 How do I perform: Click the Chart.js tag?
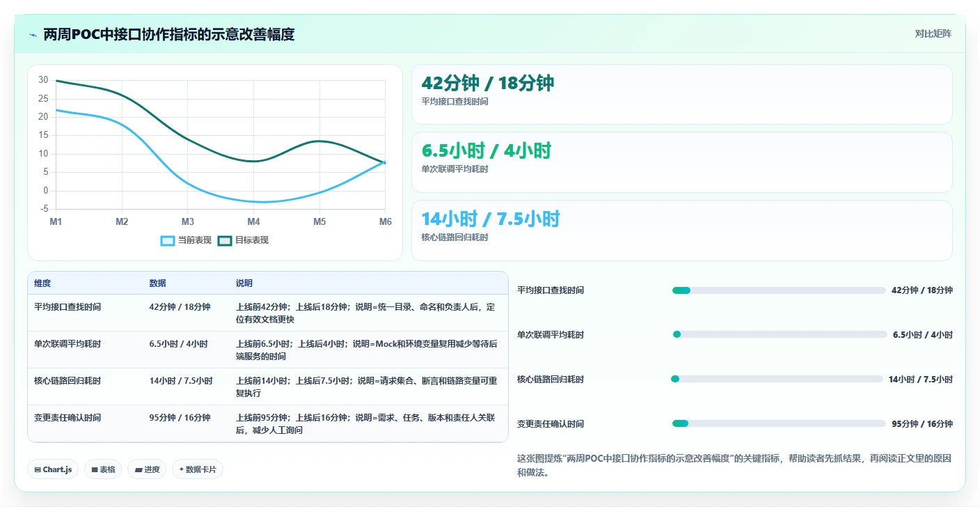pos(54,469)
